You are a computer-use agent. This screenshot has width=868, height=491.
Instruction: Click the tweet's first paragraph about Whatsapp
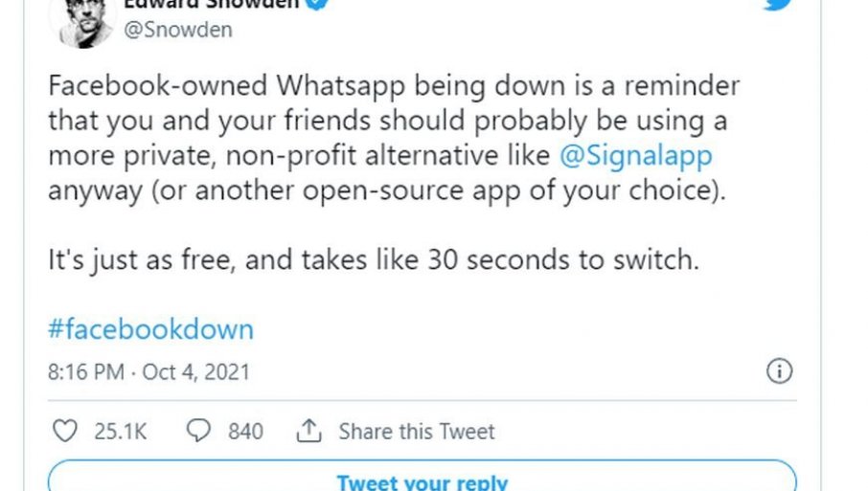pos(393,137)
